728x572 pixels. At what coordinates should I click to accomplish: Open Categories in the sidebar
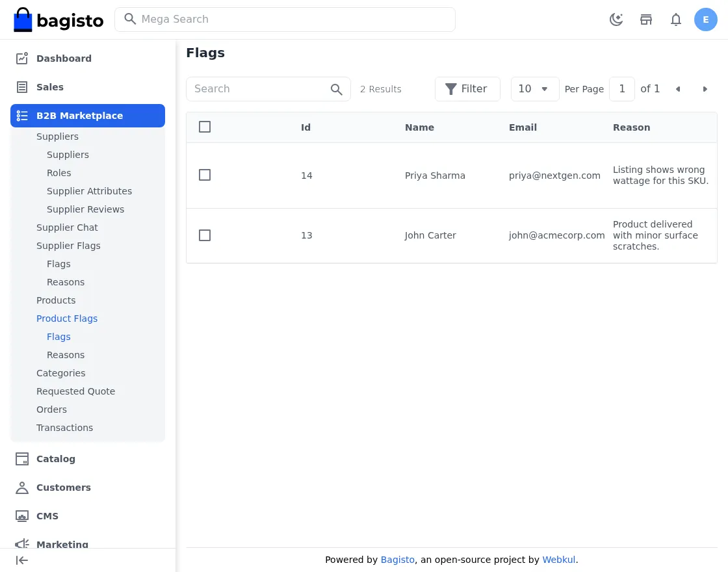click(61, 373)
